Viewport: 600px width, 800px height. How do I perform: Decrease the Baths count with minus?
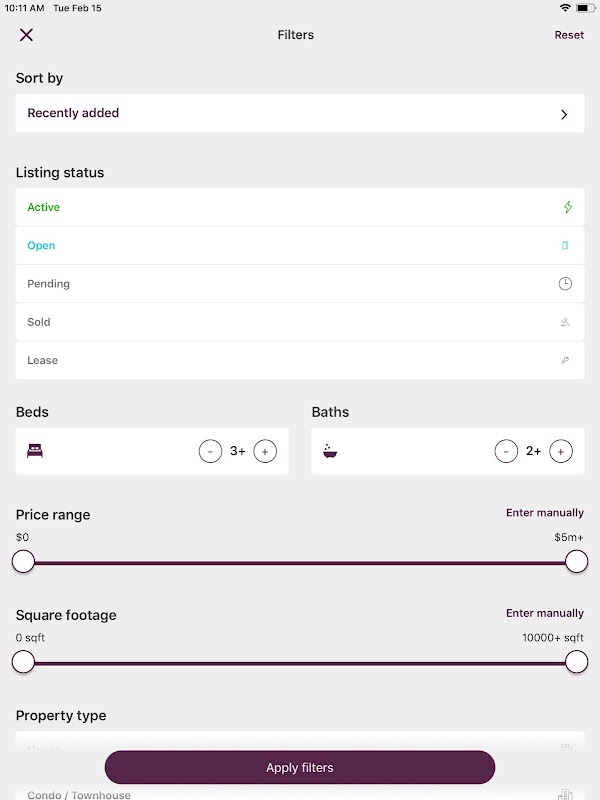[506, 451]
